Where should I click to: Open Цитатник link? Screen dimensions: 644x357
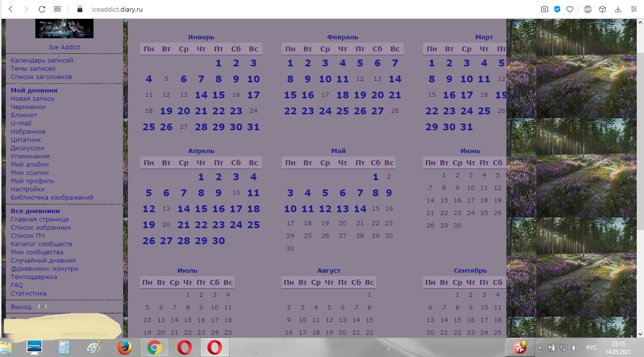pos(26,140)
